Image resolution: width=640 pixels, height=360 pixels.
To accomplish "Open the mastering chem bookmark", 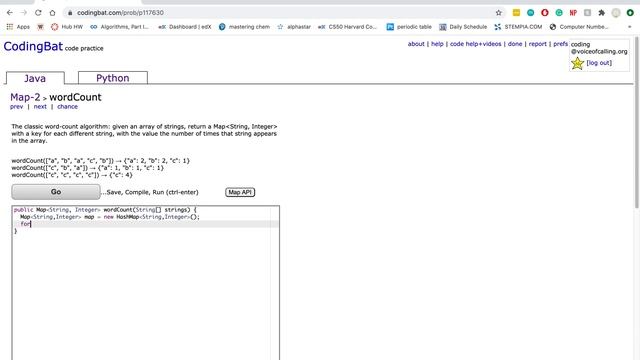I will (244, 27).
